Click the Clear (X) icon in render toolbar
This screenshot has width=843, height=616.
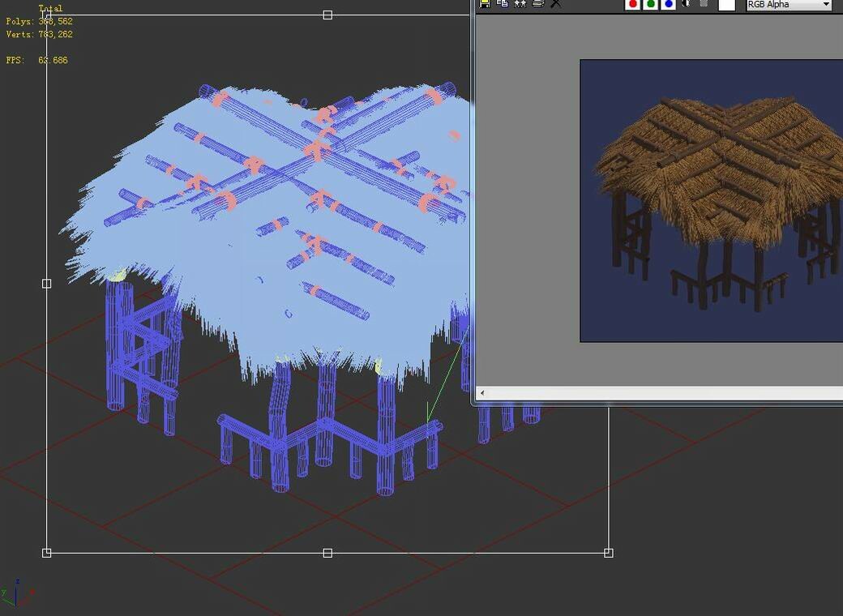pos(556,3)
